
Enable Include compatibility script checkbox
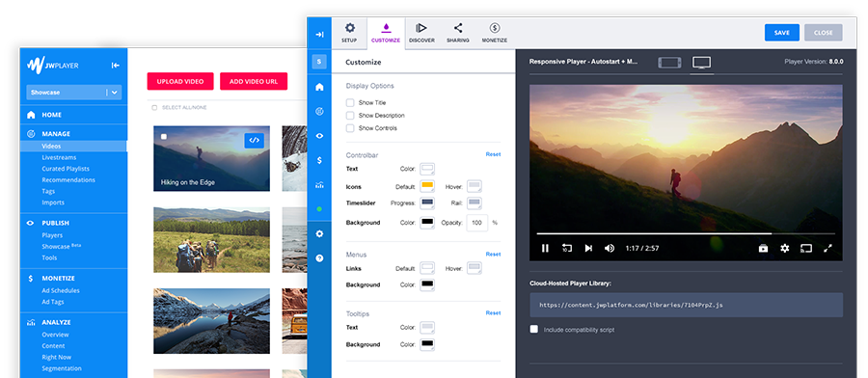[x=533, y=329]
